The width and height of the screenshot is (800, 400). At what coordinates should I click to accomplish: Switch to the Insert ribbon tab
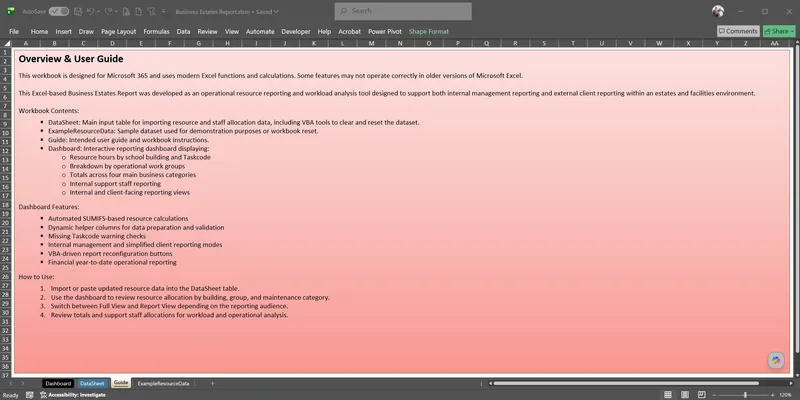click(64, 32)
